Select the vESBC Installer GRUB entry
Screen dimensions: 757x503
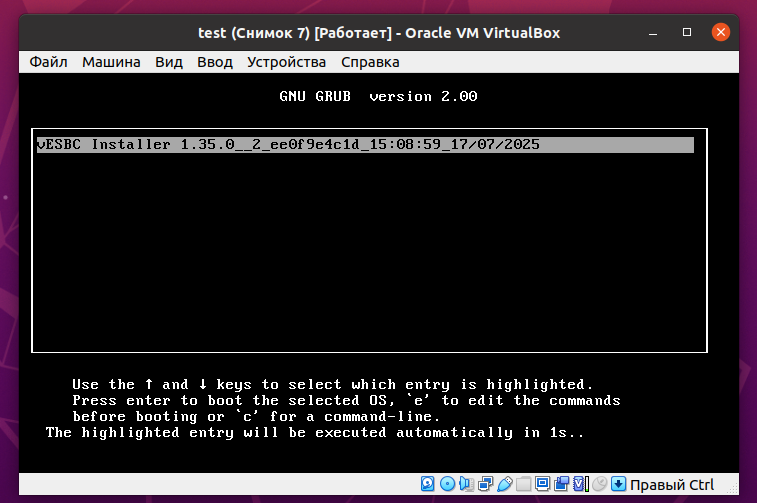[365, 145]
